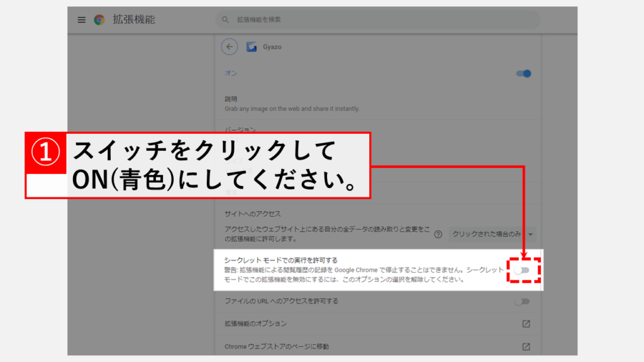The width and height of the screenshot is (644, 362).
Task: Open the 拡張機能のオプション row
Action: [255, 324]
